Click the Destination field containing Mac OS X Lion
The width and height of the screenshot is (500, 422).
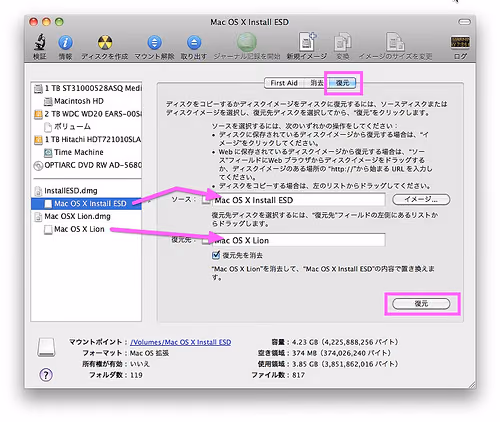(x=298, y=240)
